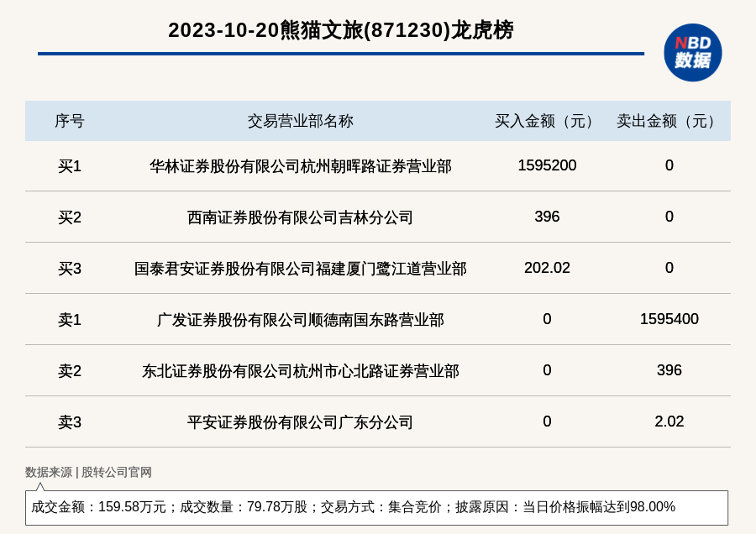Viewport: 756px width, 534px height.
Task: Select the 卖1 row label
Action: pos(70,320)
